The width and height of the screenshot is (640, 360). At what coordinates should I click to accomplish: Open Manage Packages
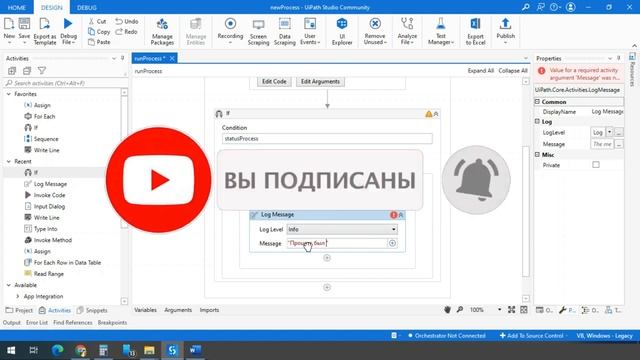coord(162,31)
